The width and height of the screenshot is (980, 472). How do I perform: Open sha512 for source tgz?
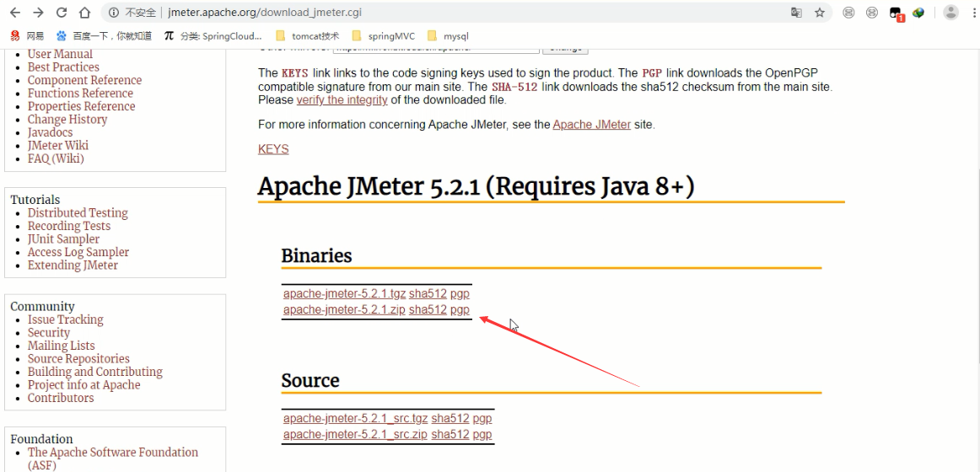pos(450,418)
